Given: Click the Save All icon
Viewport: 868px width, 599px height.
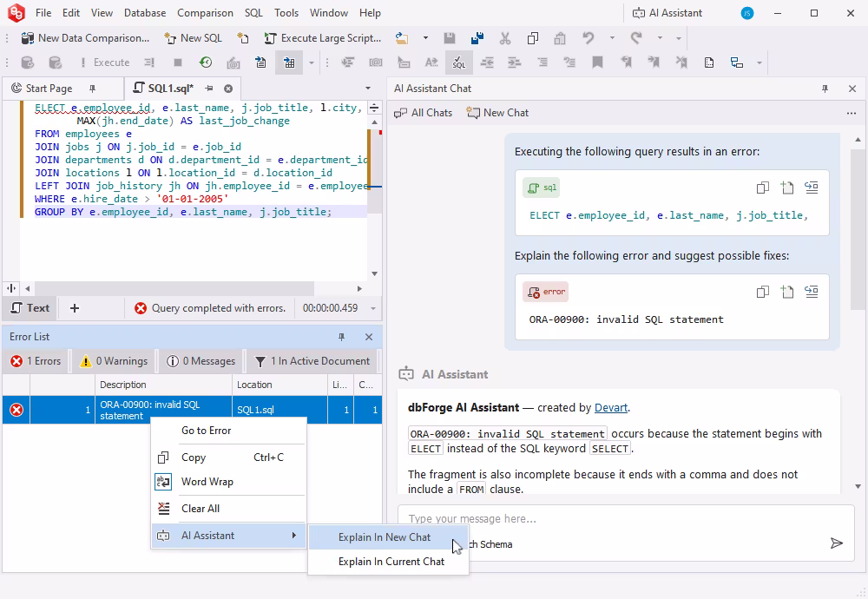Looking at the screenshot, I should 477,38.
